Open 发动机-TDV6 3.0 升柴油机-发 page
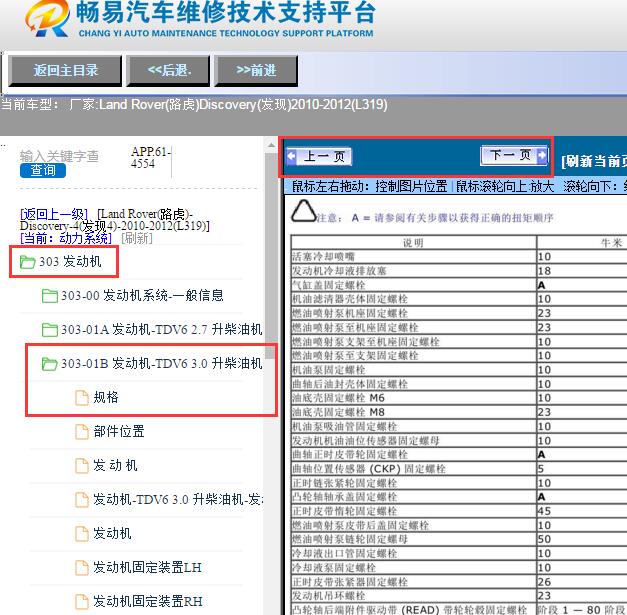This screenshot has width=627, height=615. (x=178, y=499)
